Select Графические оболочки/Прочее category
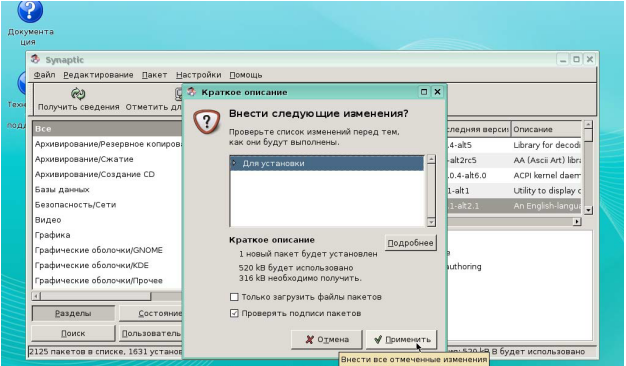Viewport: 626px width, 366px height. 107,280
